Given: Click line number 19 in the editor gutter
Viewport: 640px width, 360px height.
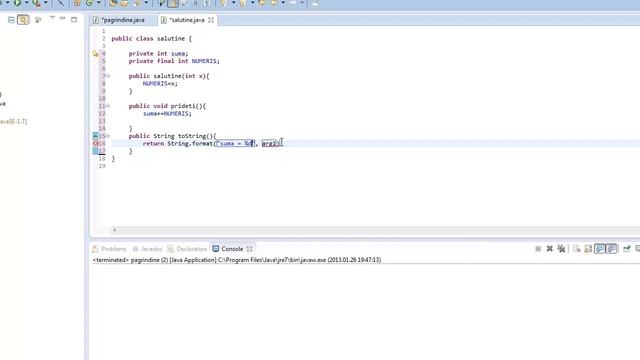Looking at the screenshot, I should click(102, 166).
